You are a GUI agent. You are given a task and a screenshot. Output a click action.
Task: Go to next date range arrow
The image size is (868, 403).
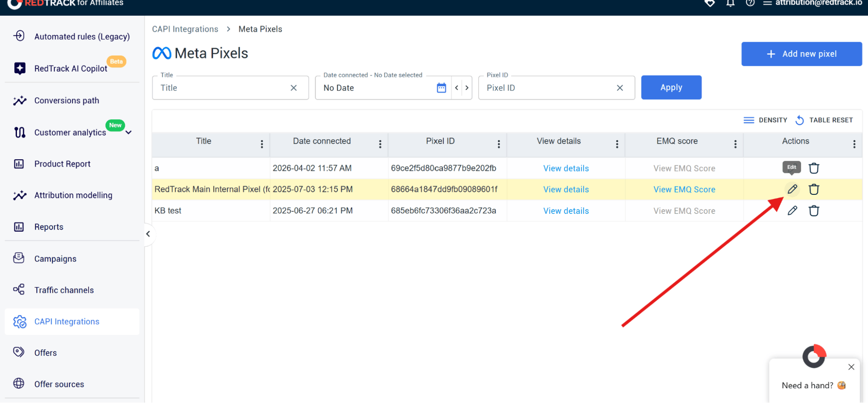(467, 88)
